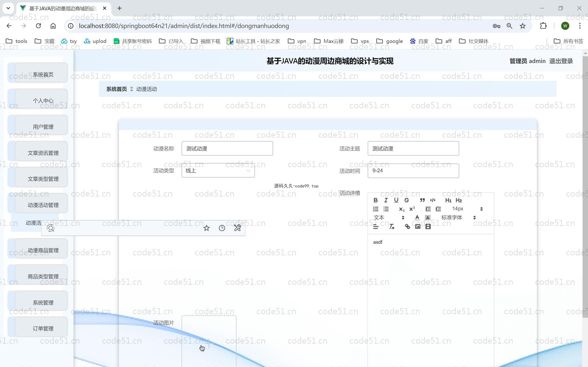588x367 pixels.
Task: Open the 活动类型 dropdown showing 线上
Action: [218, 170]
